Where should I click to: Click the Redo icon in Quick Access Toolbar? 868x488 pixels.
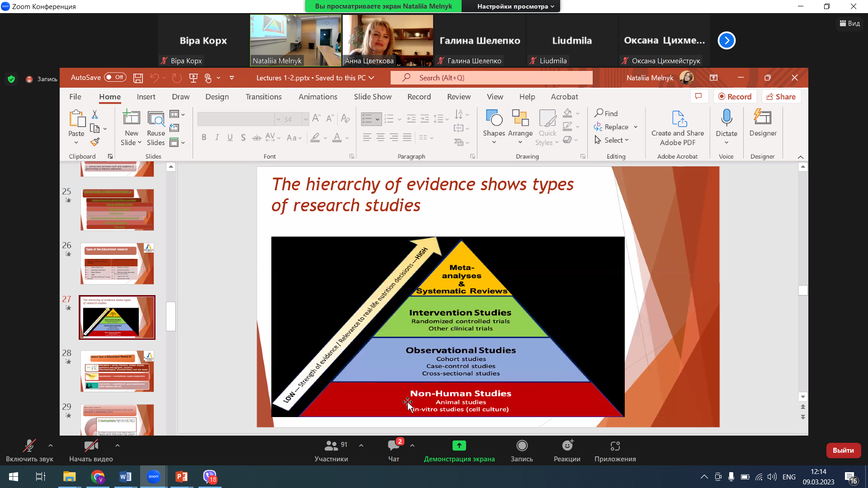click(177, 78)
